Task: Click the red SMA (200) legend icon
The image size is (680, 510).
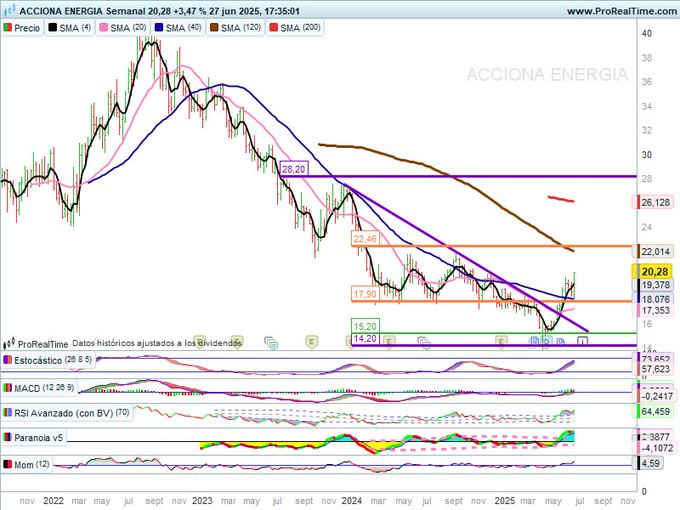Action: coord(274,28)
